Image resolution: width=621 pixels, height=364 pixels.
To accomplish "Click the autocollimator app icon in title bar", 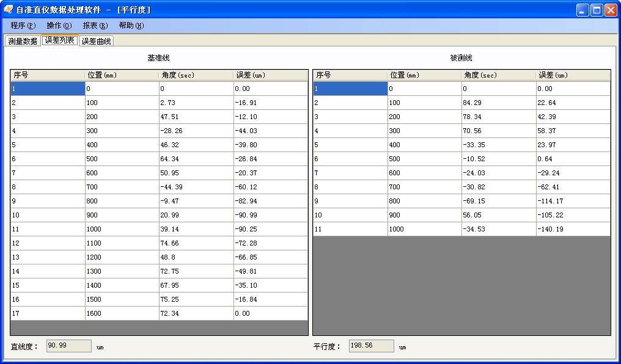I will 9,9.
